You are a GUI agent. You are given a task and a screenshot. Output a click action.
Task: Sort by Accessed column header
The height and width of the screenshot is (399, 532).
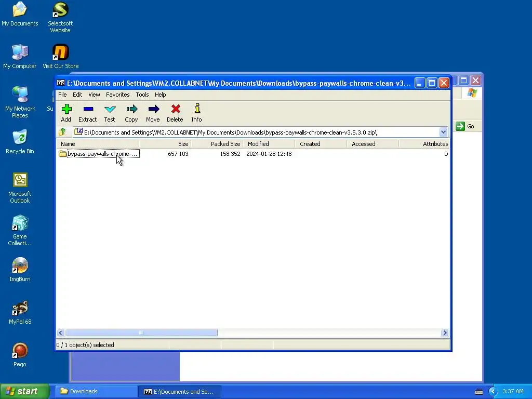[x=373, y=144]
